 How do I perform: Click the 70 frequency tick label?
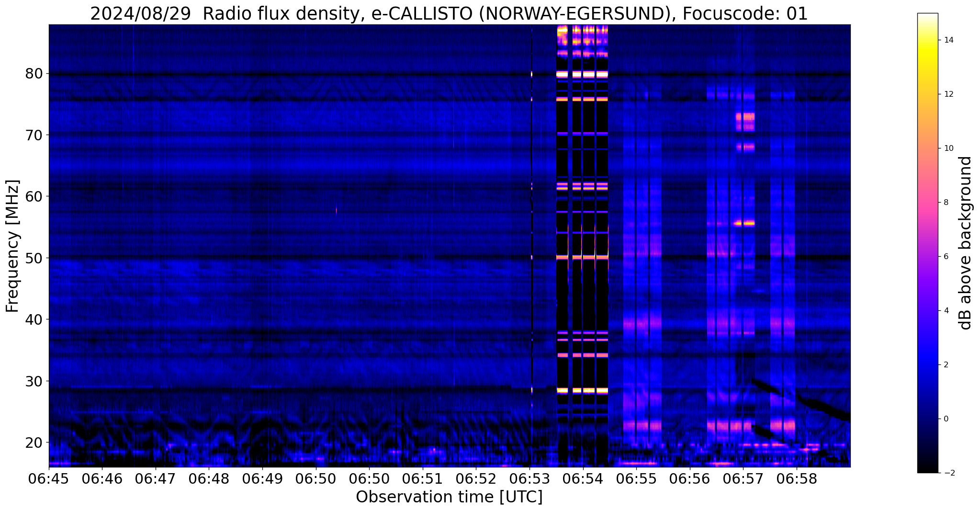point(34,135)
